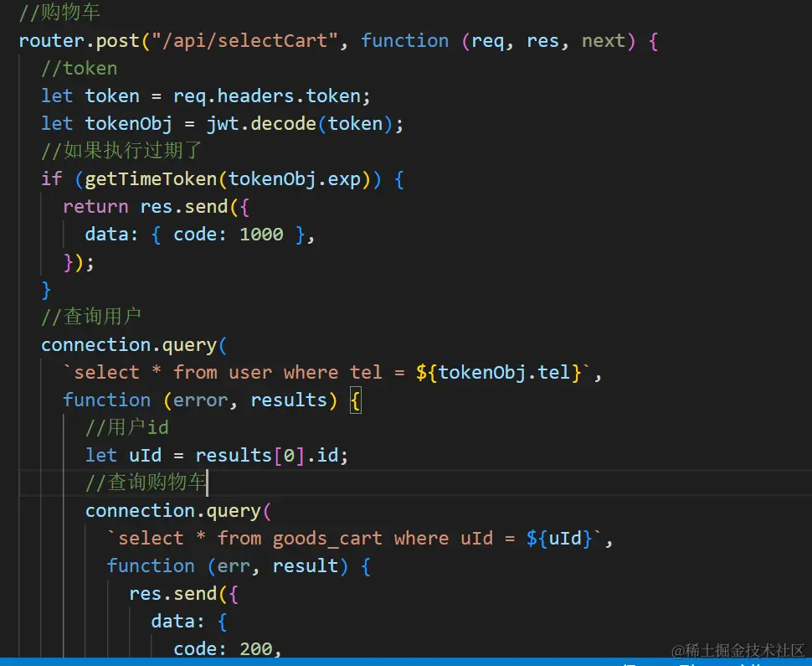Screen dimensions: 812x666
Task: Click the 'next' parameter in router.post
Action: click(604, 41)
